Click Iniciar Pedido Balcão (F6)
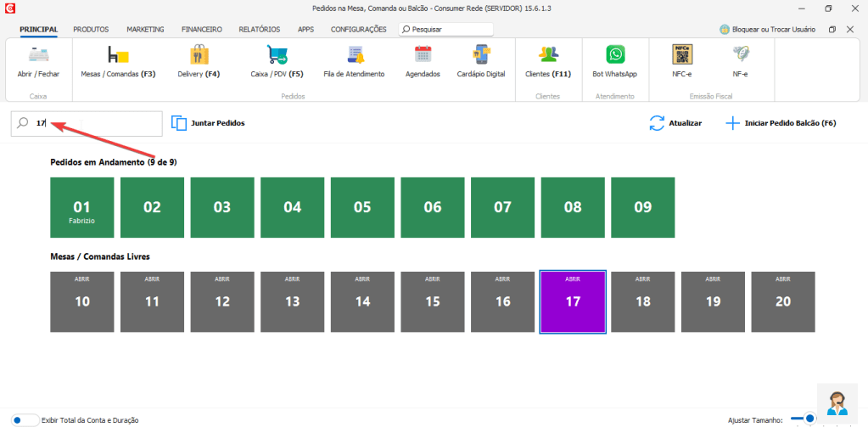This screenshot has width=868, height=433. click(x=781, y=123)
